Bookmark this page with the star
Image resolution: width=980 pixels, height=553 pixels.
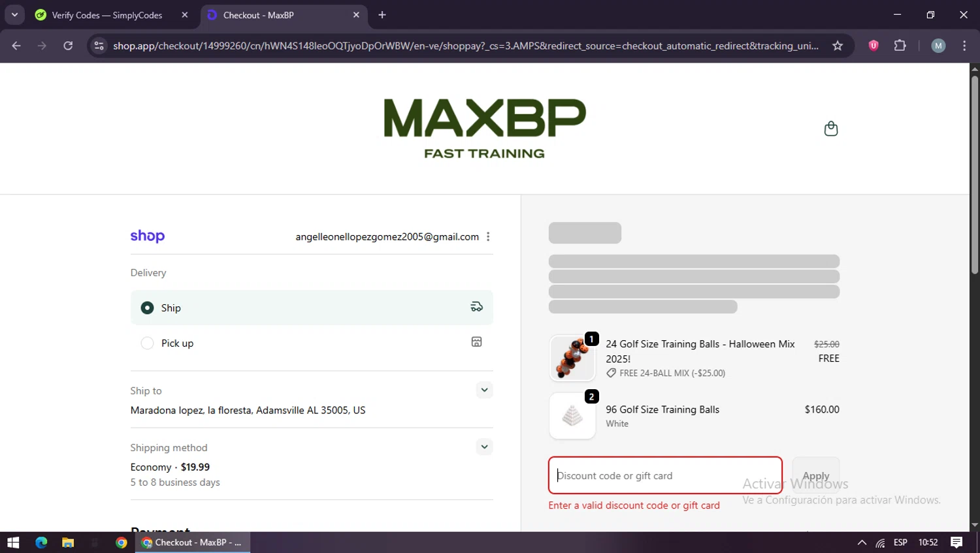point(838,46)
